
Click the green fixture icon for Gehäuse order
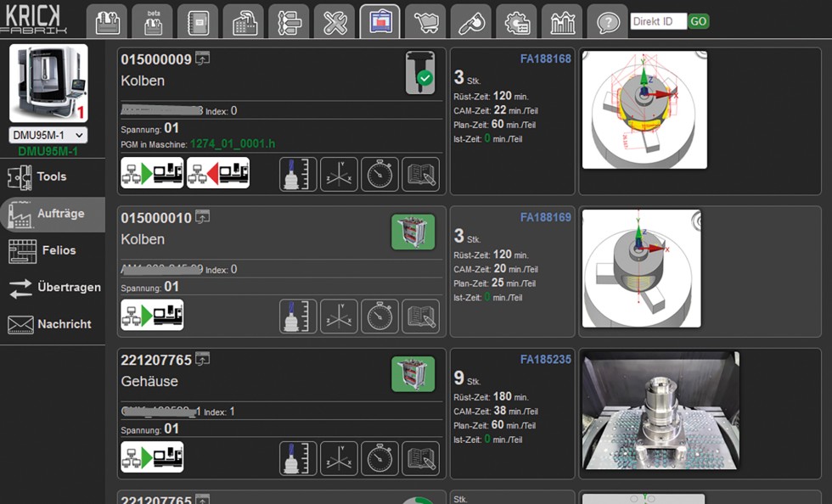pyautogui.click(x=413, y=374)
